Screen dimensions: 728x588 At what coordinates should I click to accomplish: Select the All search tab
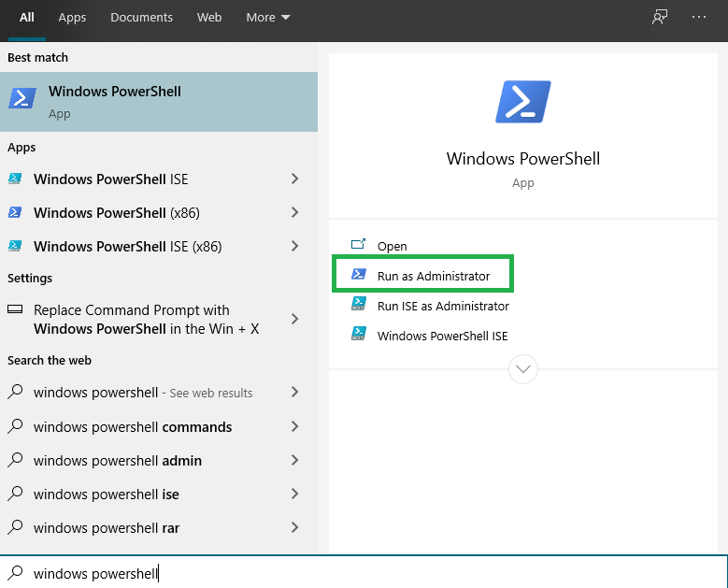(27, 18)
